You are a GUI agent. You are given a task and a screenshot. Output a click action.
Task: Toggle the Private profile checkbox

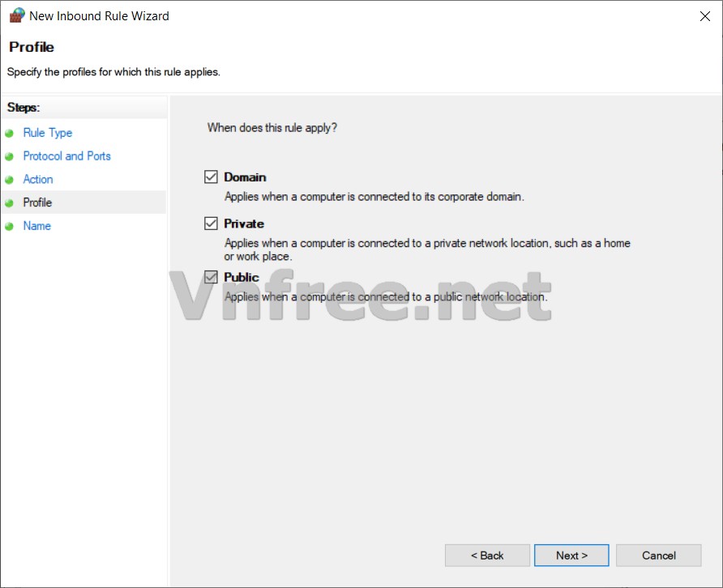(x=211, y=224)
